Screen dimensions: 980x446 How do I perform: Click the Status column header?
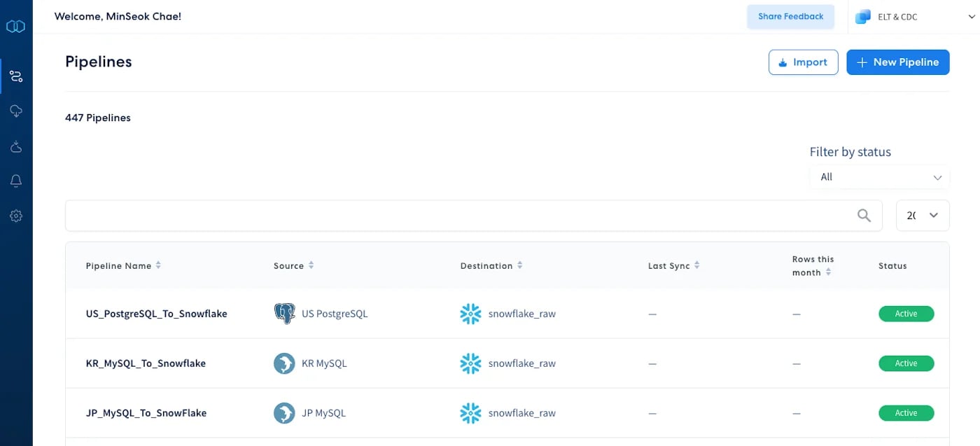(892, 266)
